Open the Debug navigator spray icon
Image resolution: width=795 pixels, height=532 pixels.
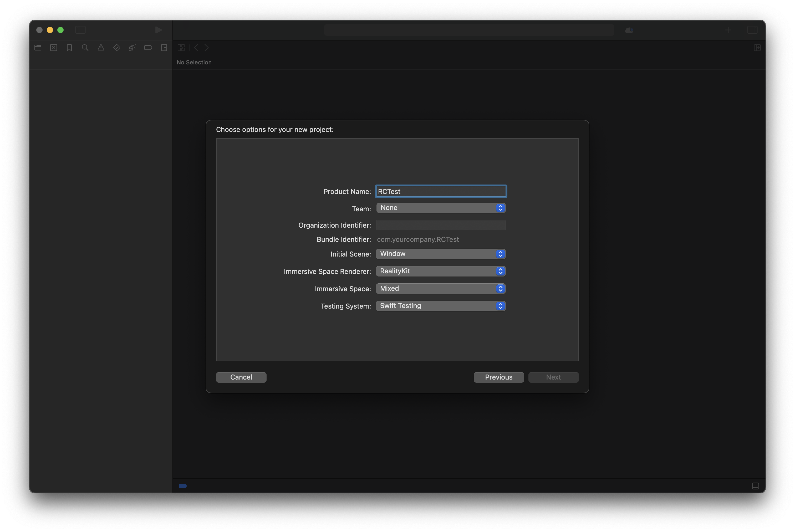(132, 48)
